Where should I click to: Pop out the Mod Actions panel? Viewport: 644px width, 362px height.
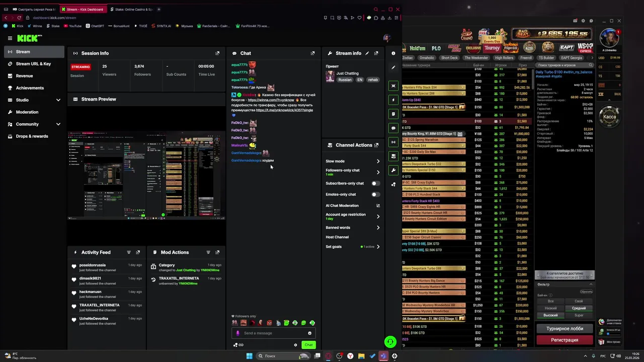(217, 252)
